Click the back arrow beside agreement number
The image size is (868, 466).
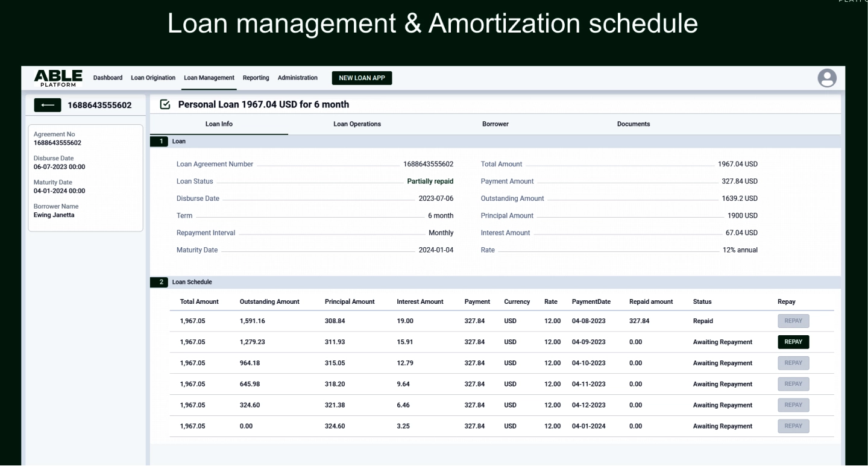(48, 104)
